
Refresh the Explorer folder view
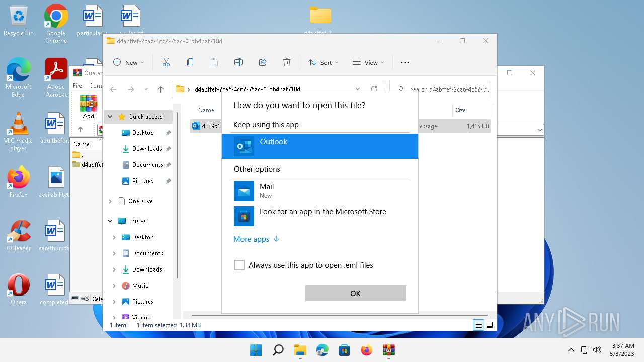click(x=374, y=89)
